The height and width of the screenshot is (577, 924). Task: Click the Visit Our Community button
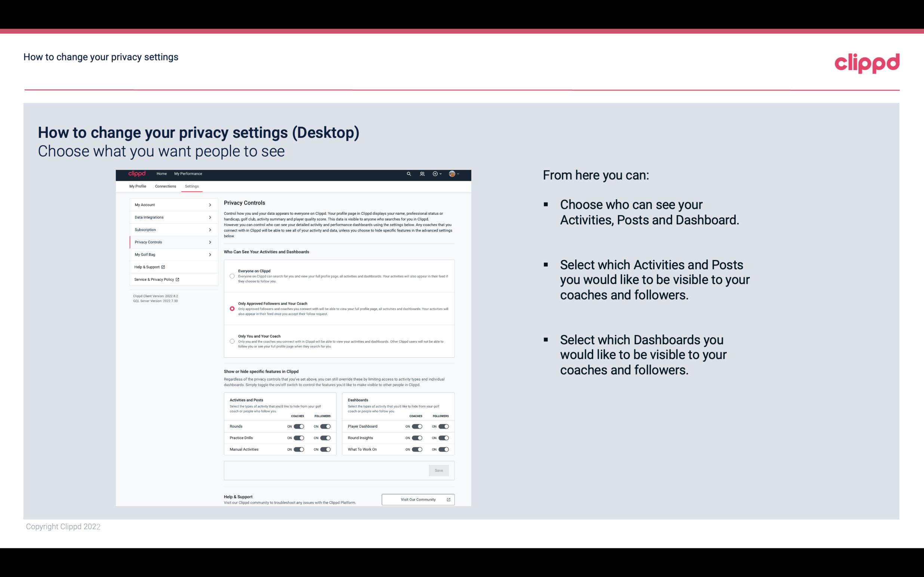[417, 499]
